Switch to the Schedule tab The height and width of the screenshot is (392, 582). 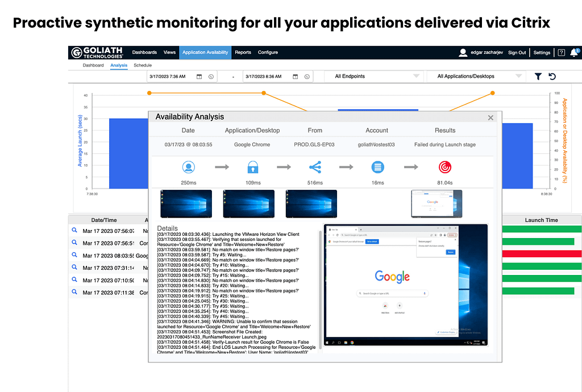point(143,65)
